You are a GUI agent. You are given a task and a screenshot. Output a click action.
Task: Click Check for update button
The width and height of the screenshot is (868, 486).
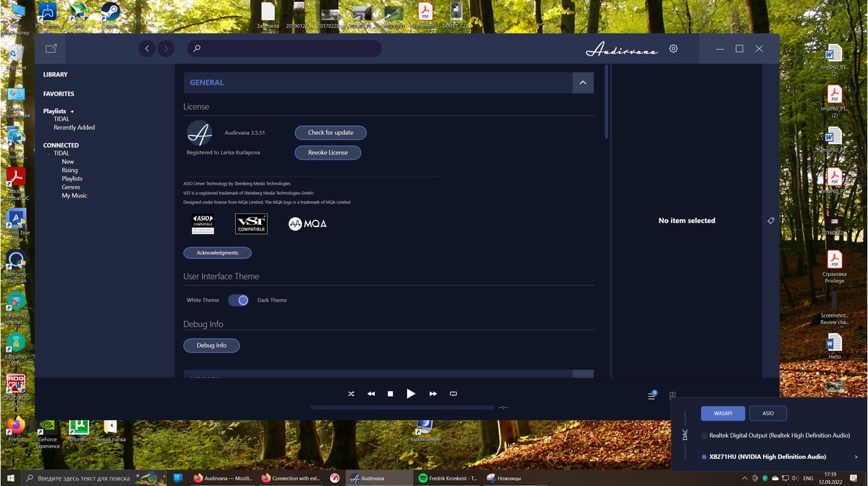(x=331, y=133)
